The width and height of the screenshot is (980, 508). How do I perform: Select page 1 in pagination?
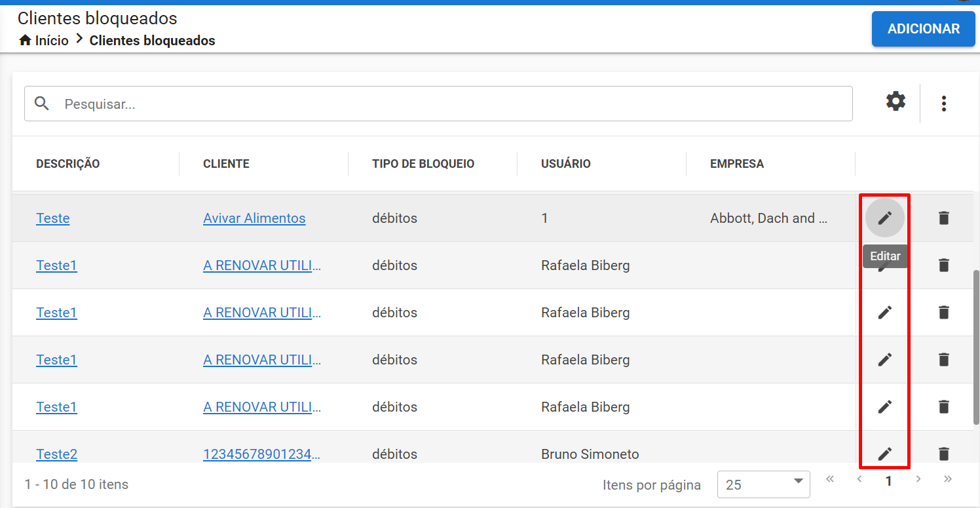[889, 481]
